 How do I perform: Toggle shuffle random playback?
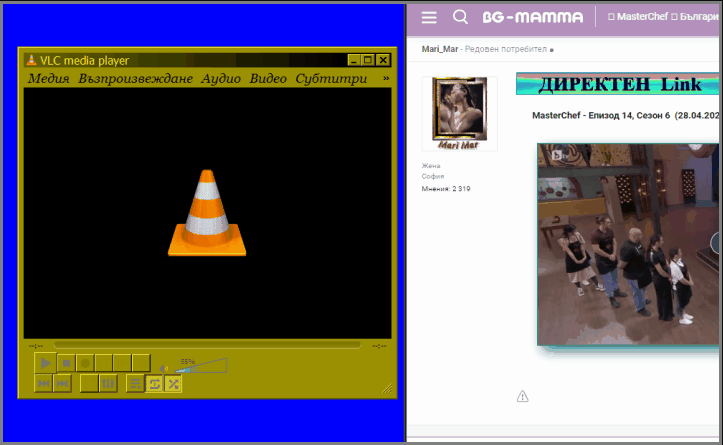173,383
